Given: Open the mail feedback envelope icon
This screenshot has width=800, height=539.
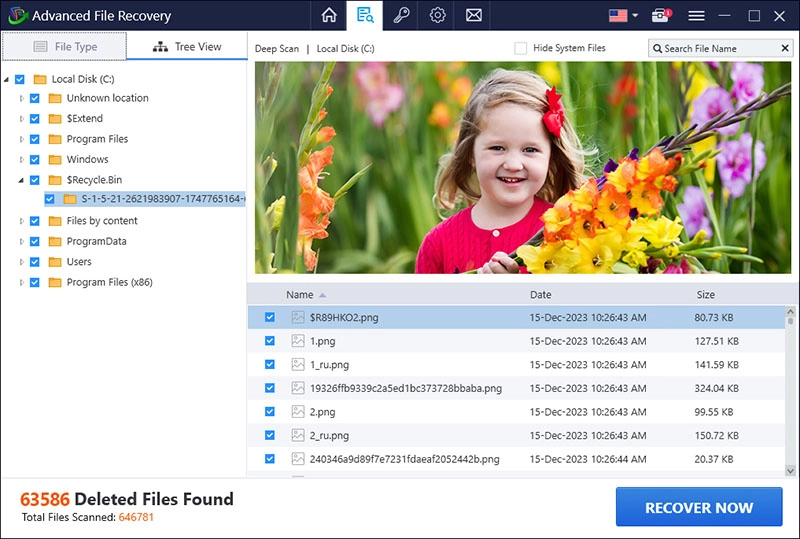Looking at the screenshot, I should (473, 15).
